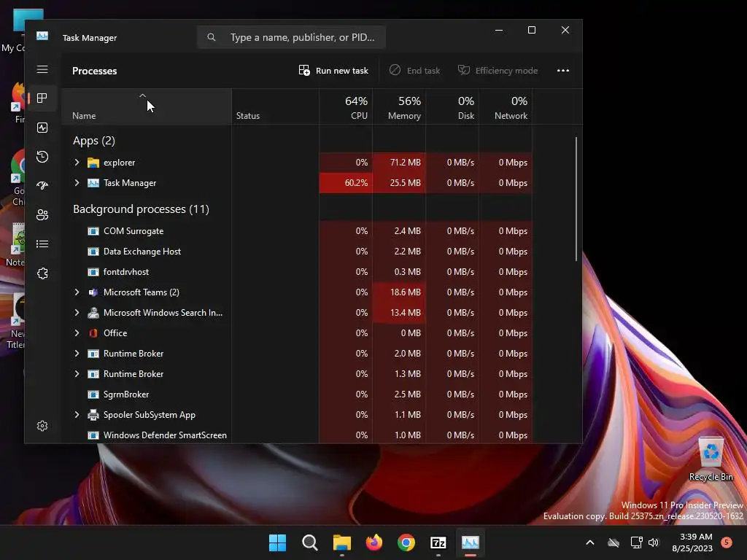Open the Users sidebar icon

pyautogui.click(x=42, y=215)
